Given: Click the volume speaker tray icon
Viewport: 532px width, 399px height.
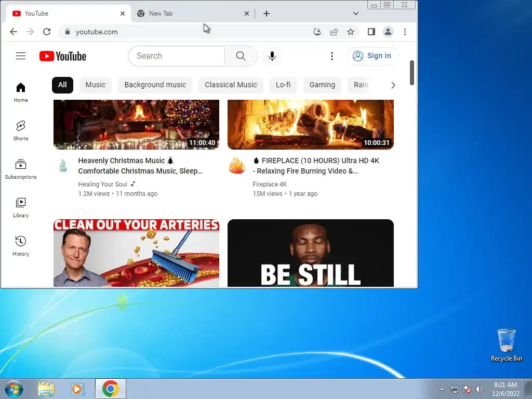Looking at the screenshot, I should click(x=480, y=389).
